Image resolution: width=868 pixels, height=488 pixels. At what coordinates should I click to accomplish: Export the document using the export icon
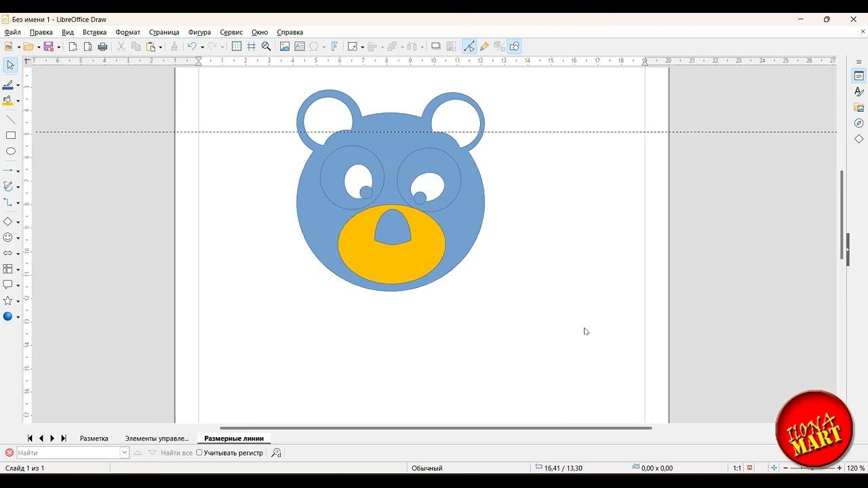pos(73,47)
